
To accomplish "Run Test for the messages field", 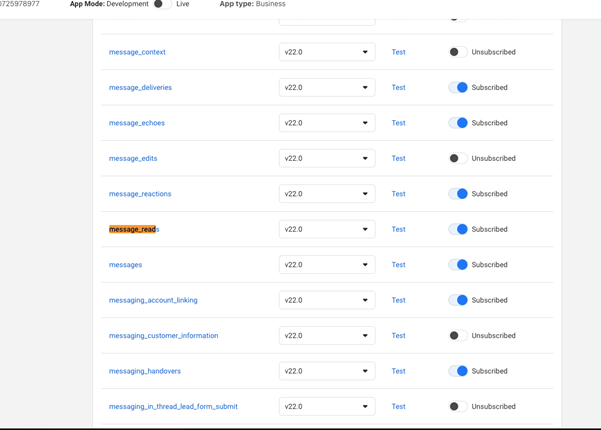I will (398, 264).
